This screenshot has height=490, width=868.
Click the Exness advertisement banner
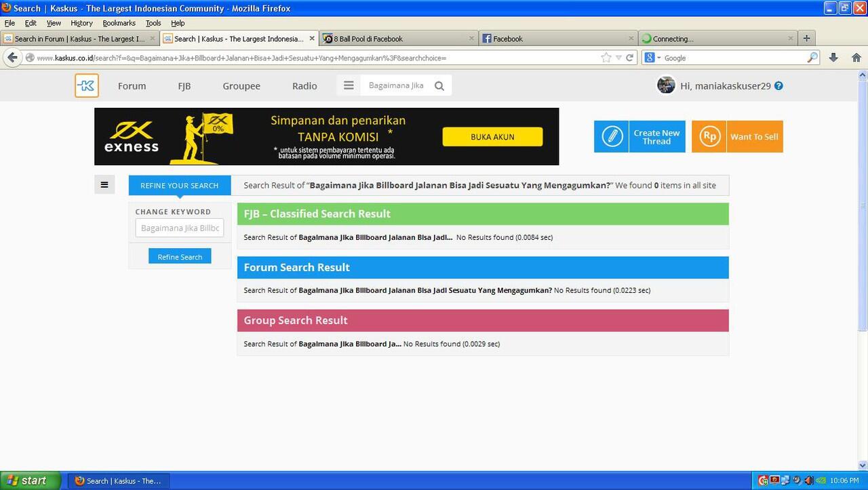pyautogui.click(x=327, y=136)
